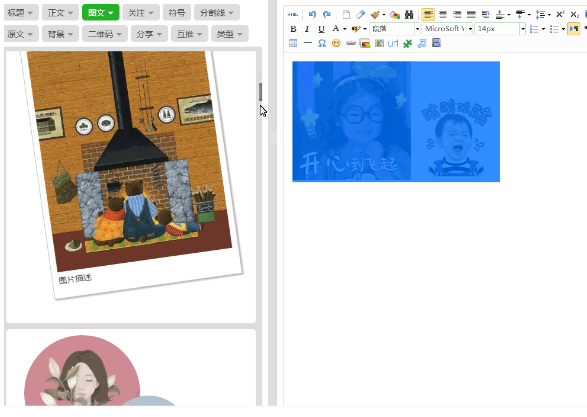
Task: Toggle italic formatting
Action: pyautogui.click(x=307, y=29)
